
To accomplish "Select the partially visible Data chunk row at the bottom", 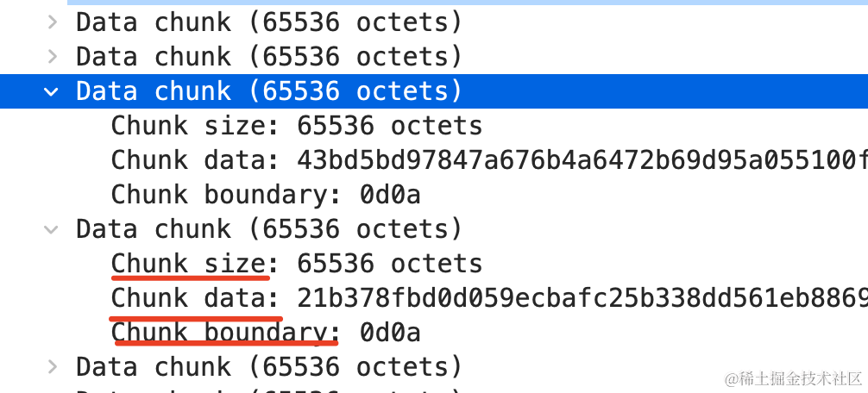I will click(434, 390).
